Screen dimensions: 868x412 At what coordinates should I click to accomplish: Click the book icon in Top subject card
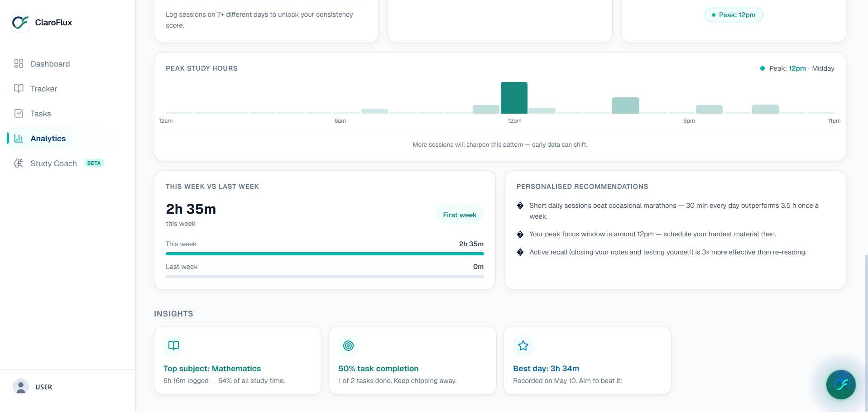pos(173,346)
